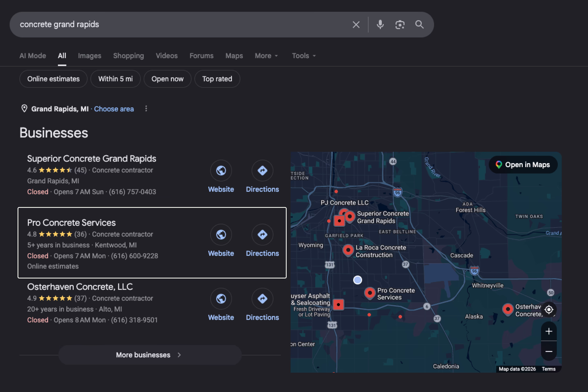Open the Pro Concrete Services listing title
588x392 pixels.
[x=71, y=223]
